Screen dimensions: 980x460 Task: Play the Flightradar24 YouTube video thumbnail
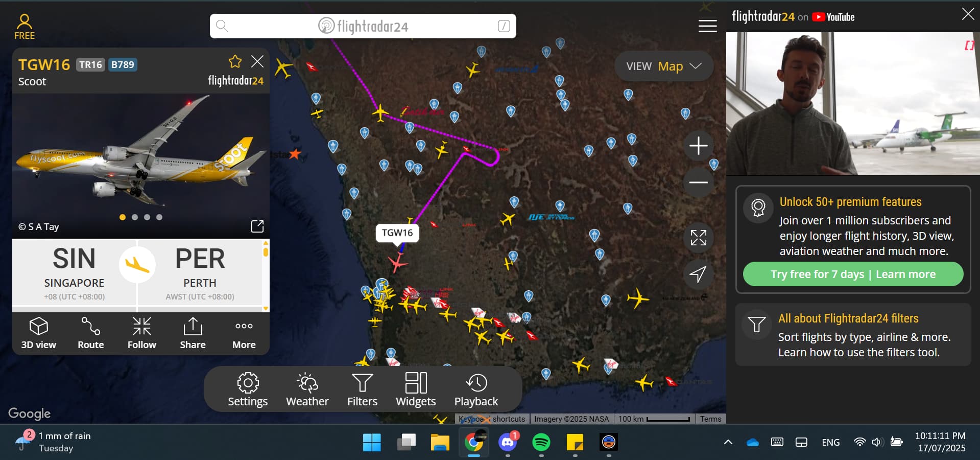click(853, 104)
